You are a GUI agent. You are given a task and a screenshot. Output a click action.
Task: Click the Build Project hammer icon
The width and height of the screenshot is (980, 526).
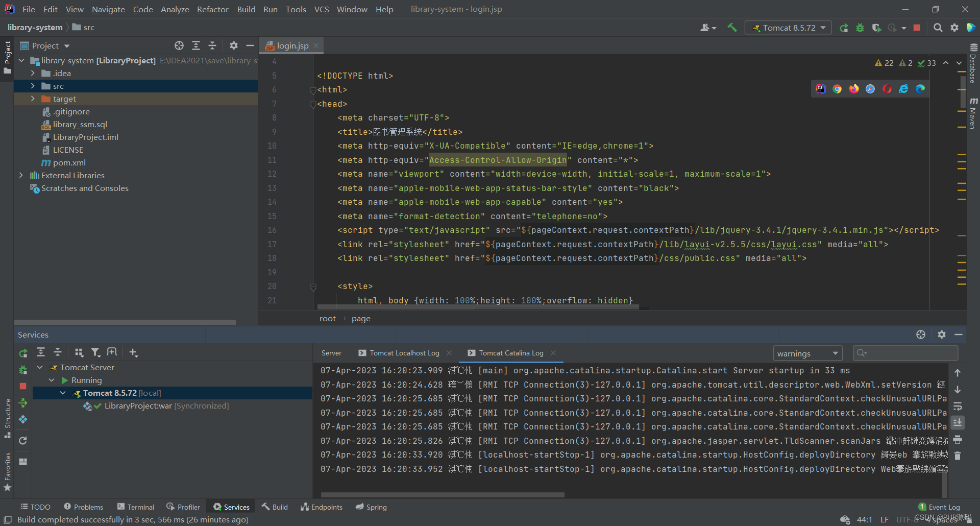click(x=732, y=28)
